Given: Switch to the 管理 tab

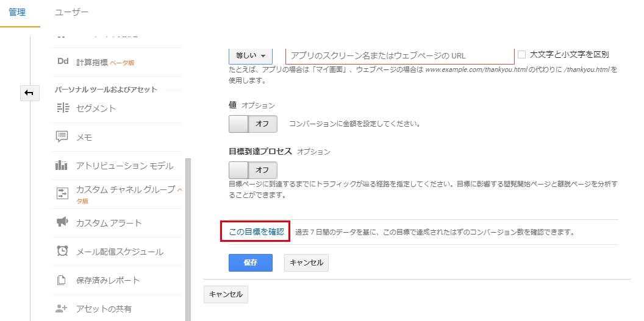Looking at the screenshot, I should click(17, 12).
